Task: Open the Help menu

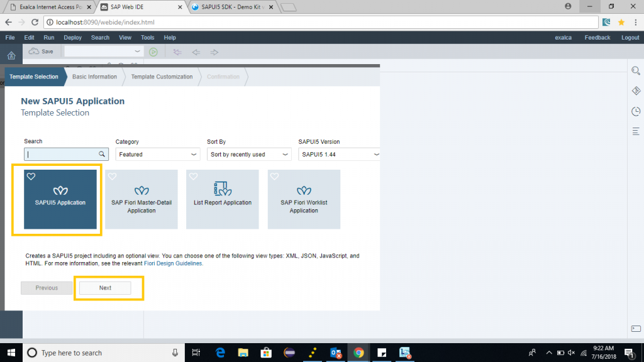Action: point(170,37)
